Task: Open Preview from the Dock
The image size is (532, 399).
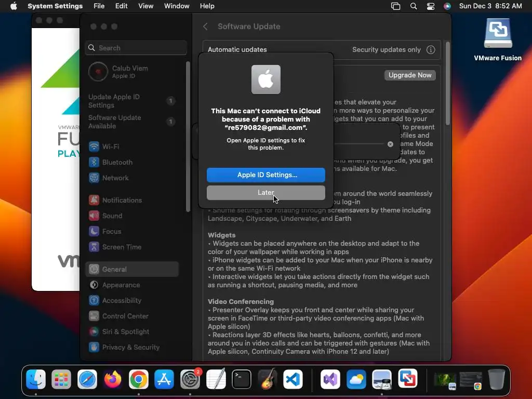Action: [382, 379]
